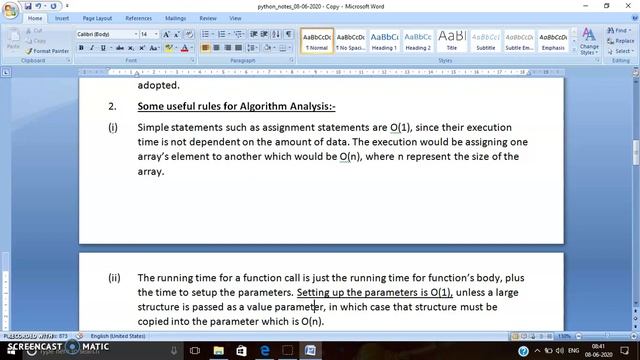Open the Mailings tab
This screenshot has width=640, height=360.
176,18
